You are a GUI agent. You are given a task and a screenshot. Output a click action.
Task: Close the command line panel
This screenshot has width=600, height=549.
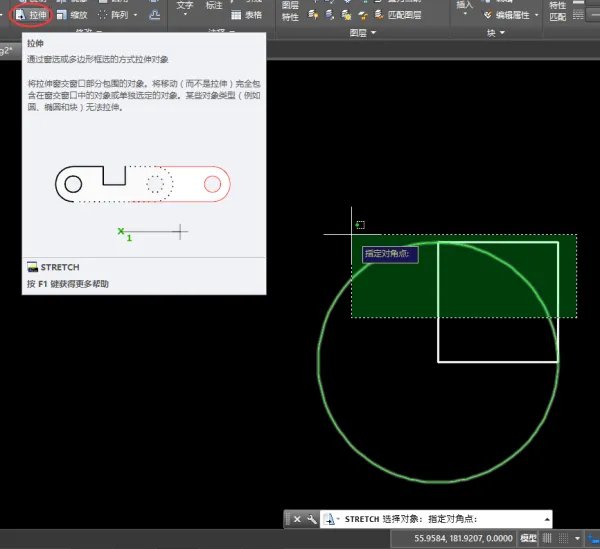click(297, 520)
